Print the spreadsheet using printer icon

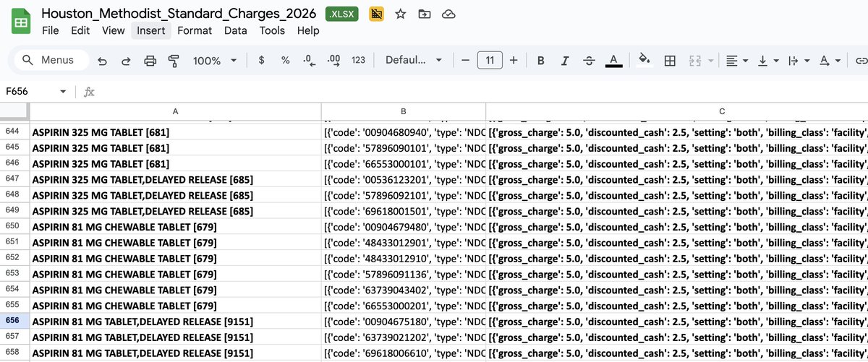coord(150,61)
